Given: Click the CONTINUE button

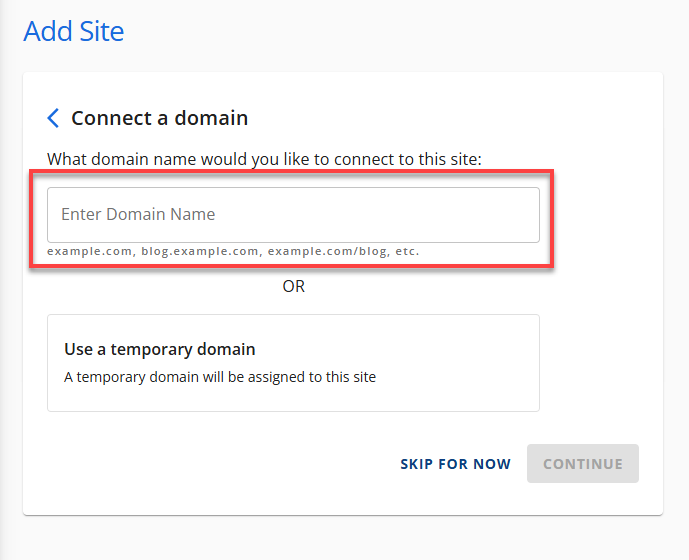Looking at the screenshot, I should pos(583,464).
